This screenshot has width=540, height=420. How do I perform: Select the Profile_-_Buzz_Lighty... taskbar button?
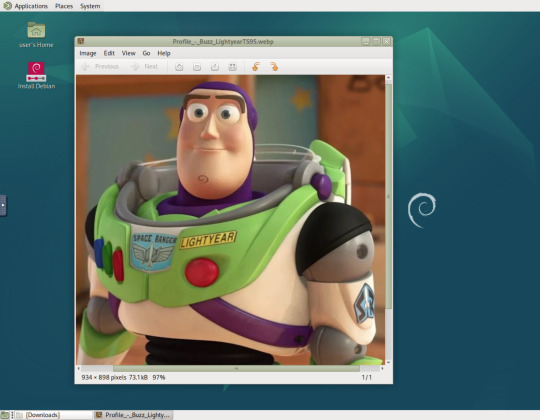133,415
